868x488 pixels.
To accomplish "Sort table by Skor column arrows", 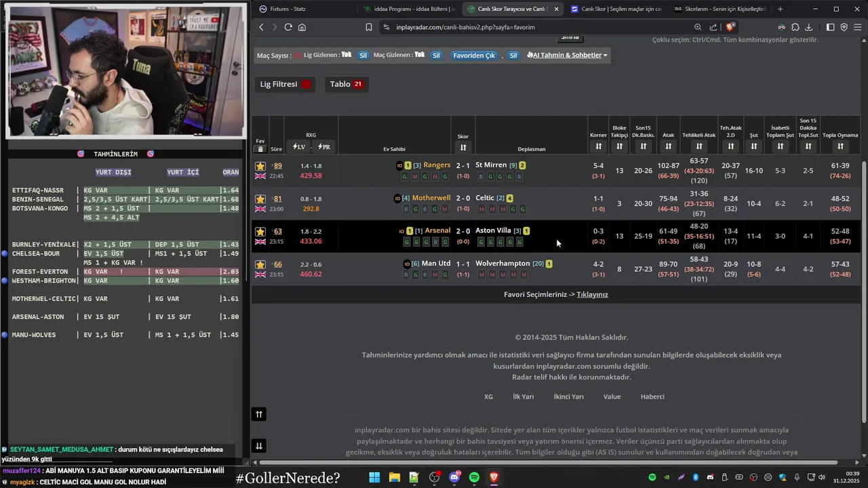I will click(463, 147).
